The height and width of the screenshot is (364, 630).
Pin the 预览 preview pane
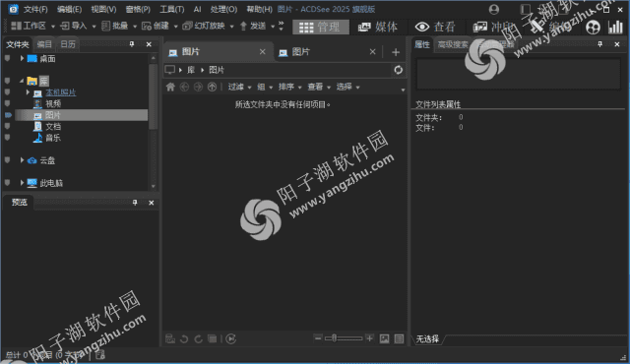click(x=135, y=203)
